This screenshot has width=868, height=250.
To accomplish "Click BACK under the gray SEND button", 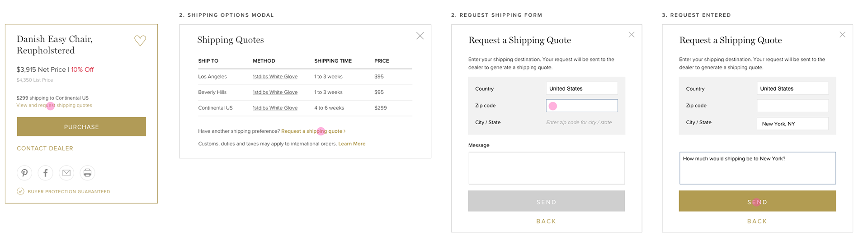I will pyautogui.click(x=546, y=222).
